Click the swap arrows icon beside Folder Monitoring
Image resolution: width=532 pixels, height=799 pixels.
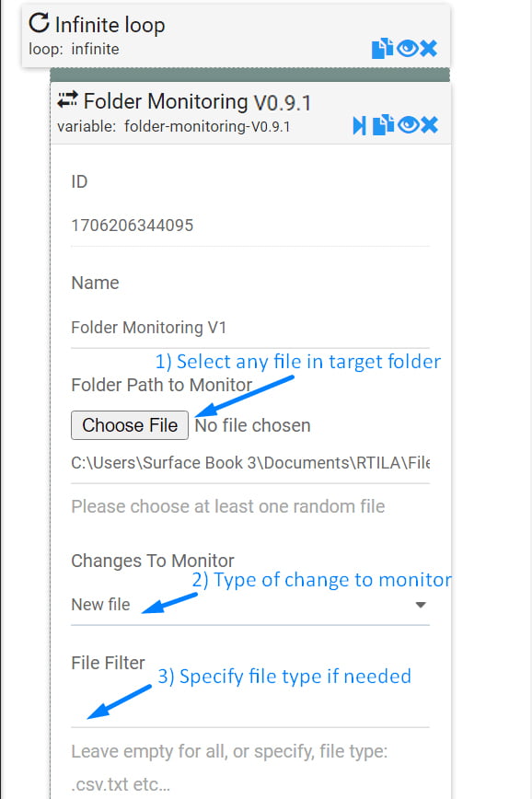[67, 99]
